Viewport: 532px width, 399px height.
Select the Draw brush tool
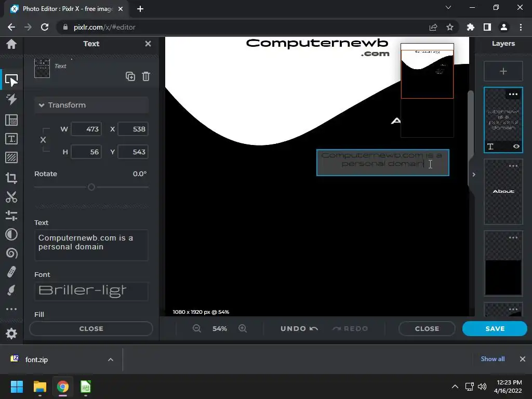[11, 290]
